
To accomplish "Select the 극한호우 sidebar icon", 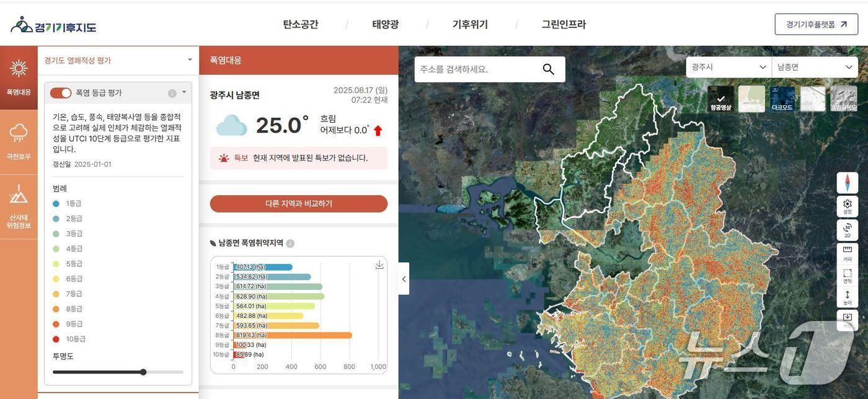I will (x=19, y=138).
